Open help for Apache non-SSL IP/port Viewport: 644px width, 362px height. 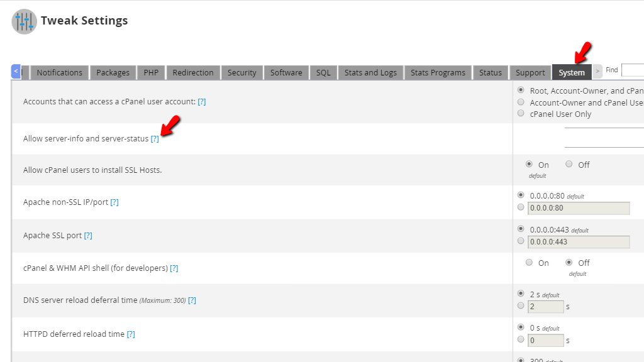pos(114,202)
